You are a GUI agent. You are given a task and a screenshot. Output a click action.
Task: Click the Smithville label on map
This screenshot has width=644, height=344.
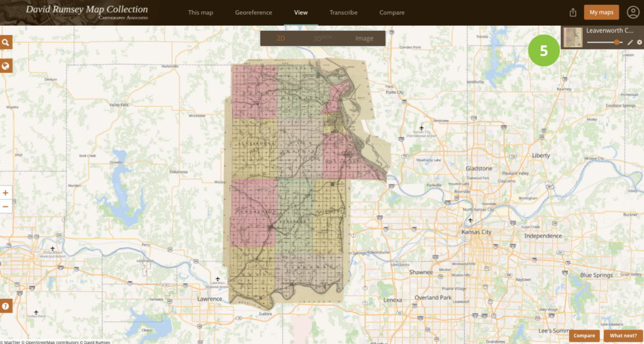(x=475, y=82)
